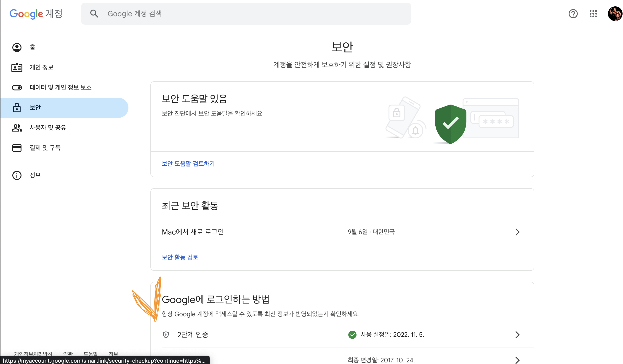This screenshot has height=364, width=623.
Task: Click the 사용자 및 공유 people icon
Action: click(x=17, y=128)
